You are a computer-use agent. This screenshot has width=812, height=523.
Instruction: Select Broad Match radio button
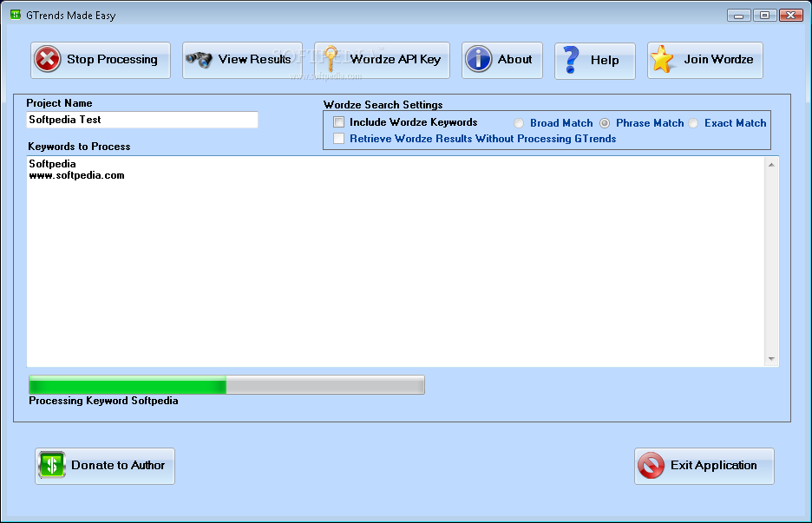pyautogui.click(x=519, y=123)
